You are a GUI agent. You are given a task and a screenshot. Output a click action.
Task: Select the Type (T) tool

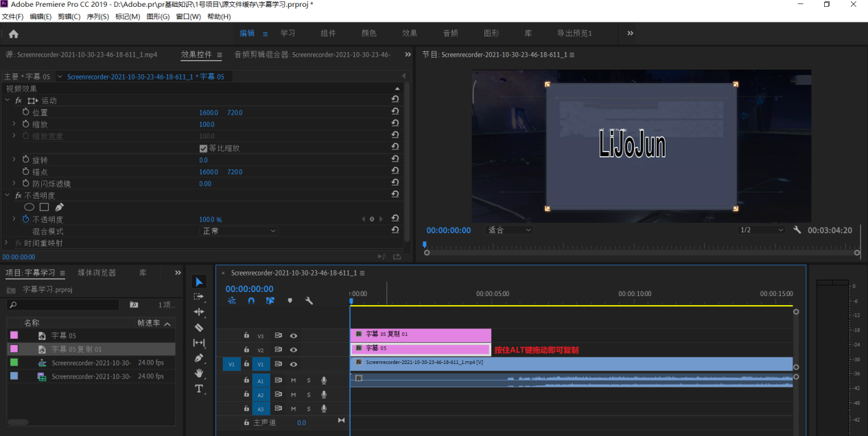pos(199,389)
